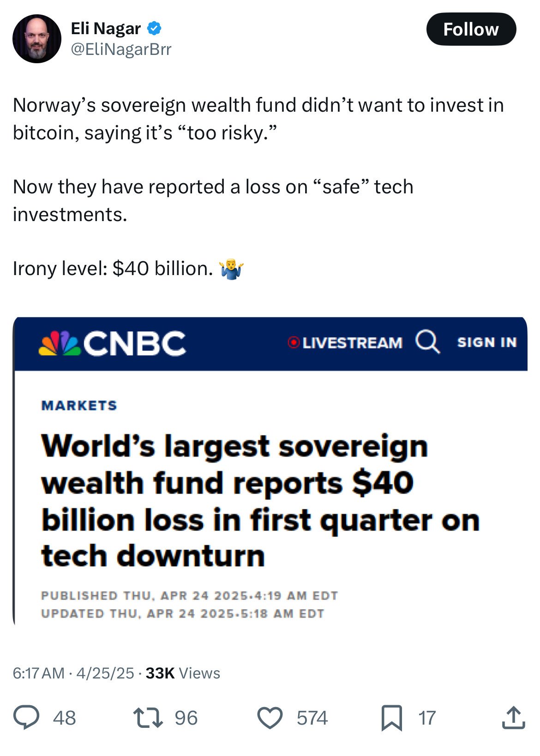The height and width of the screenshot is (756, 540).
Task: Open the LIVESTREAM link
Action: tap(353, 342)
